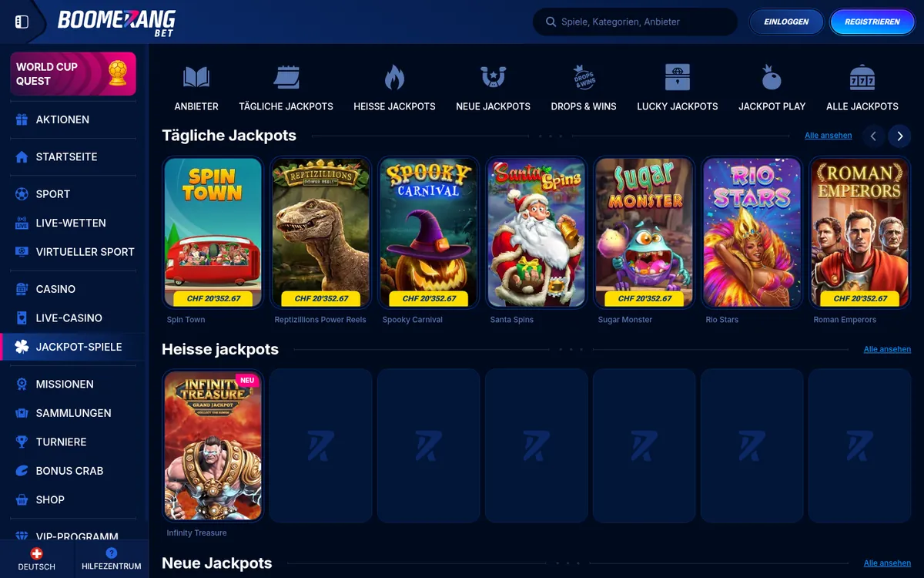Image resolution: width=924 pixels, height=578 pixels.
Task: Click the Virtueller Sport monitor icon
Action: pos(22,252)
